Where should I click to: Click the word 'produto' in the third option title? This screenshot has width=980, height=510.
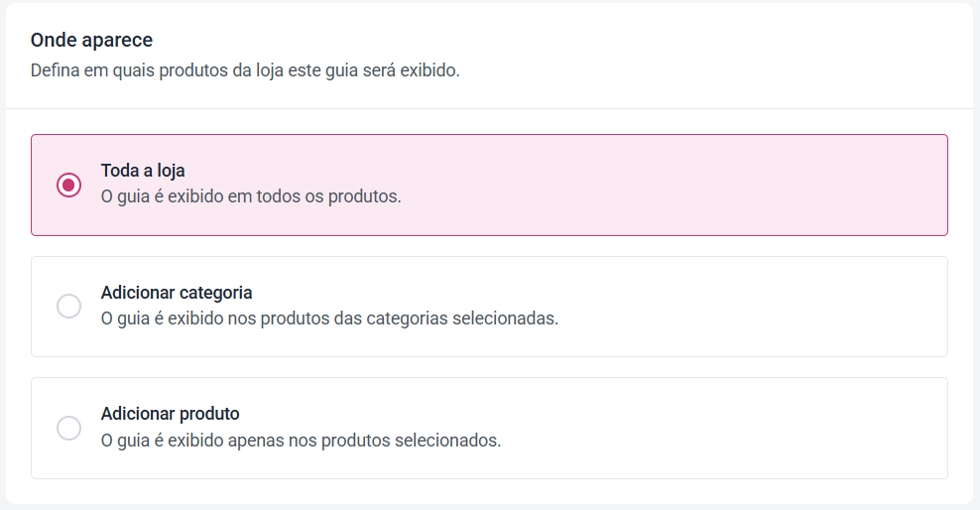208,414
